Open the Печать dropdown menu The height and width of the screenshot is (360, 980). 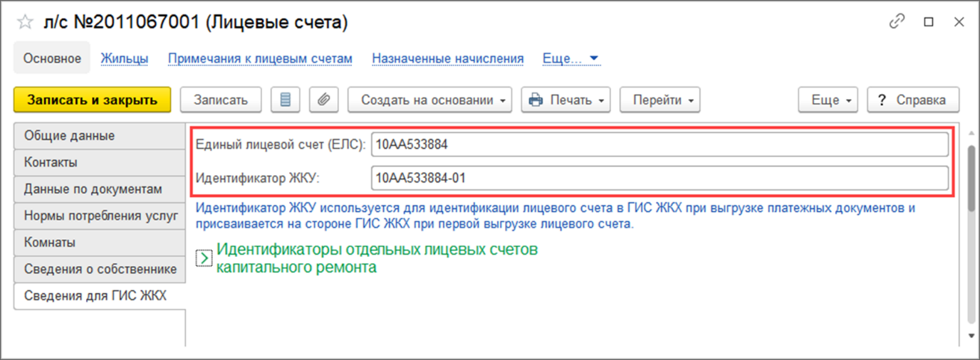(566, 100)
